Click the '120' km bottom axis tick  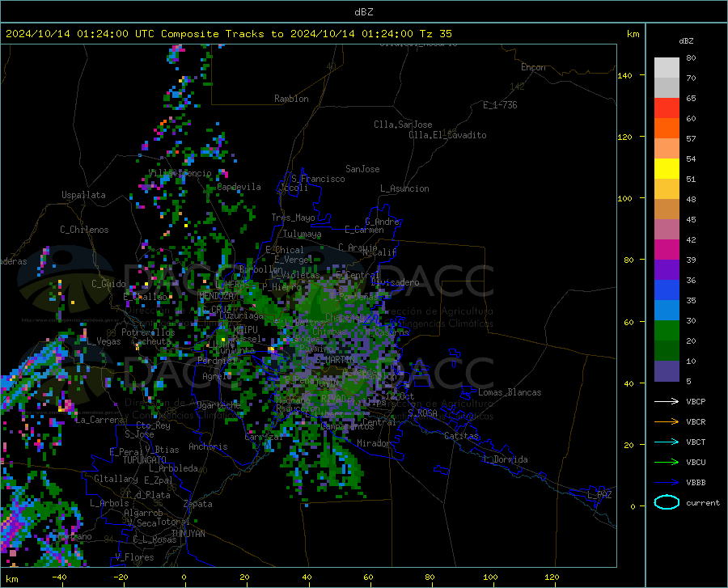552,577
